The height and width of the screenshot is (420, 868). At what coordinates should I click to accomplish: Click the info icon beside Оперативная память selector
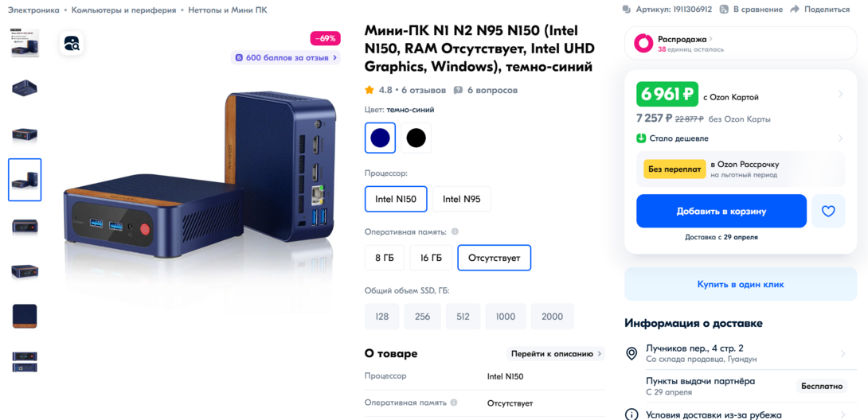(x=455, y=231)
